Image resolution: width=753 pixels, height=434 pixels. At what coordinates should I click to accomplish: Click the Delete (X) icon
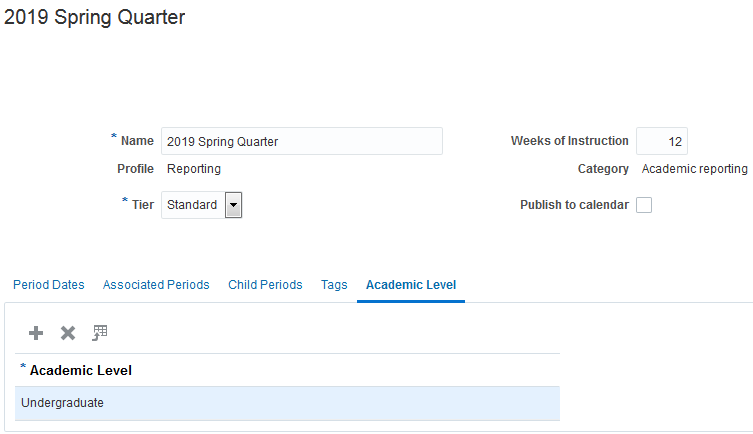68,333
